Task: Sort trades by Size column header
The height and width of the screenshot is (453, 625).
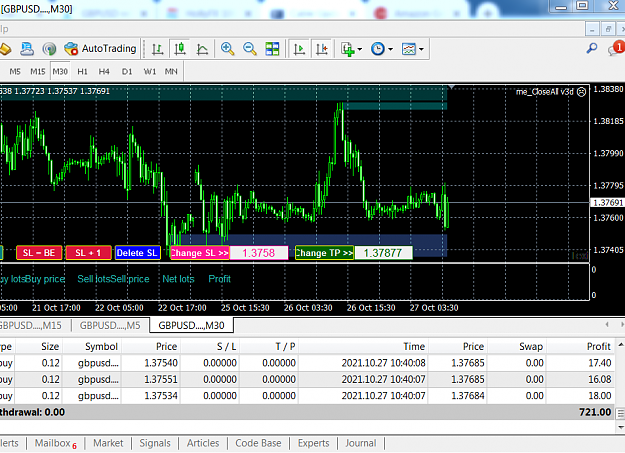Action: click(39, 347)
